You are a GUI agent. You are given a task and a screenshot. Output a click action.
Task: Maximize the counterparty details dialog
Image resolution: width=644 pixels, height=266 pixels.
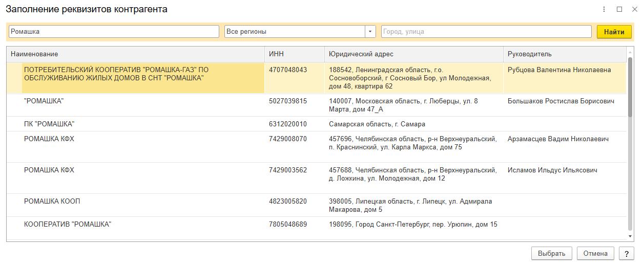(619, 9)
